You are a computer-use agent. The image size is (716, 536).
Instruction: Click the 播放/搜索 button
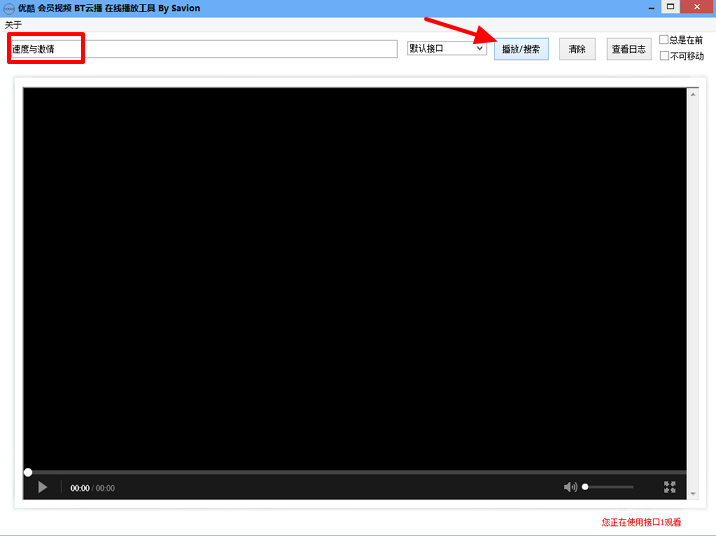[521, 49]
